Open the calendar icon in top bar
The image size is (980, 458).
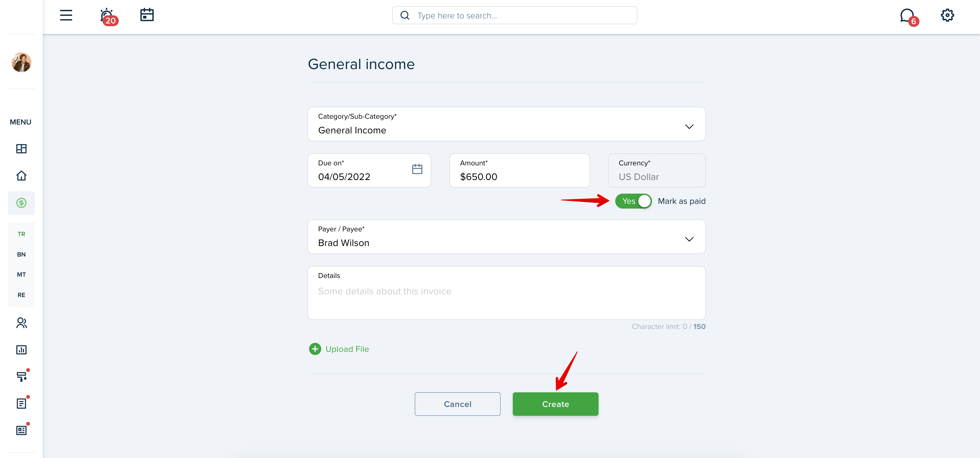[x=147, y=15]
